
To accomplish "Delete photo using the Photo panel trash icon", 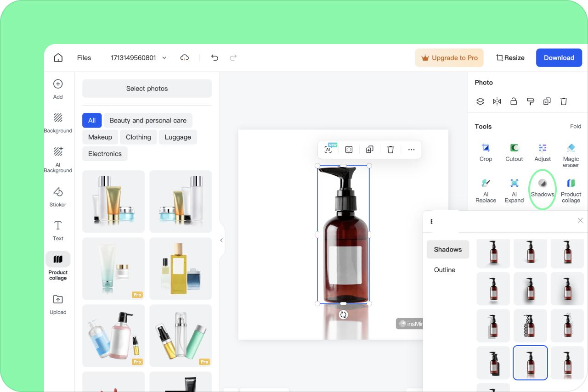I will (564, 101).
